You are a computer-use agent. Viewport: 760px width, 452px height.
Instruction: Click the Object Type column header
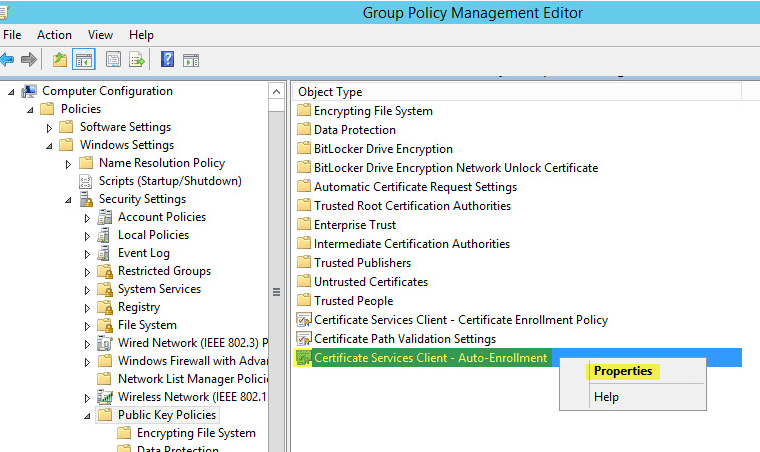pyautogui.click(x=517, y=92)
